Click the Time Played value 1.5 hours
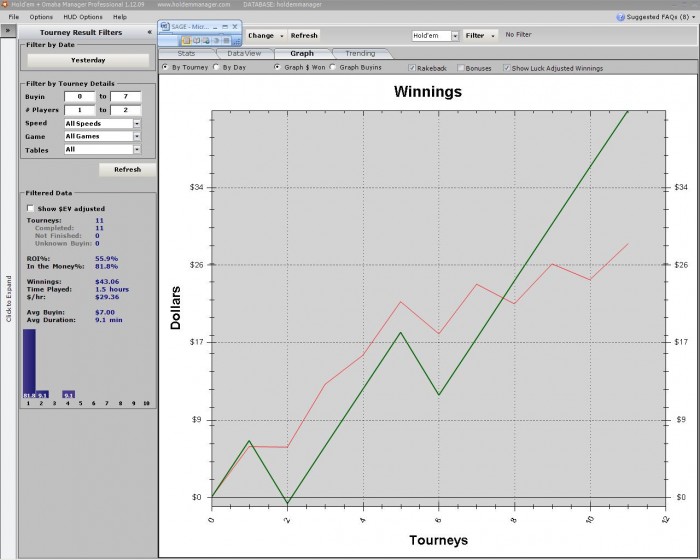The height and width of the screenshot is (560, 700). click(112, 289)
